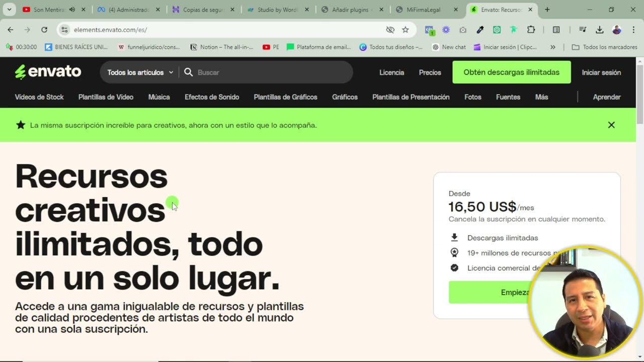Screen dimensions: 644x362
Task: Open Chrome downloads
Action: 599,30
